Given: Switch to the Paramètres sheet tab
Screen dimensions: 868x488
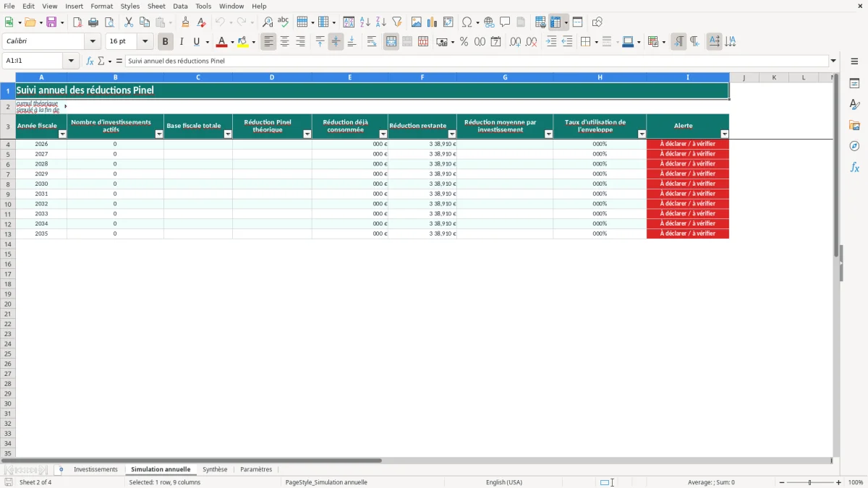Looking at the screenshot, I should pos(256,470).
